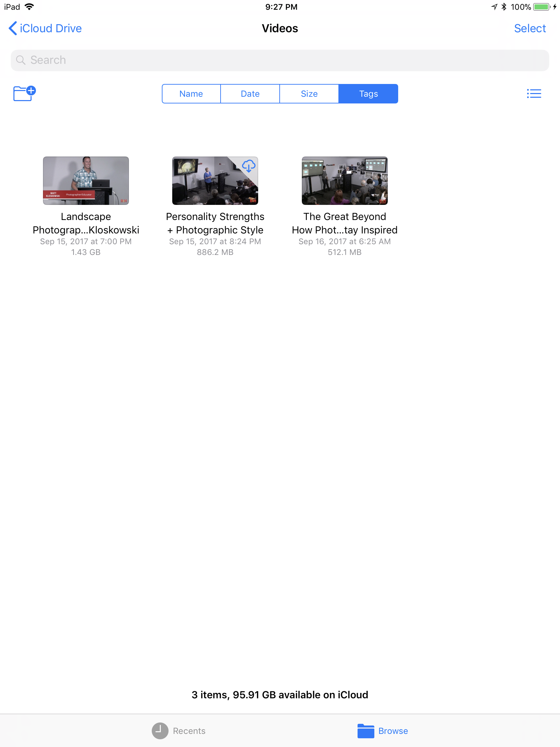Open The Great Beyond video thumbnail

tap(344, 181)
